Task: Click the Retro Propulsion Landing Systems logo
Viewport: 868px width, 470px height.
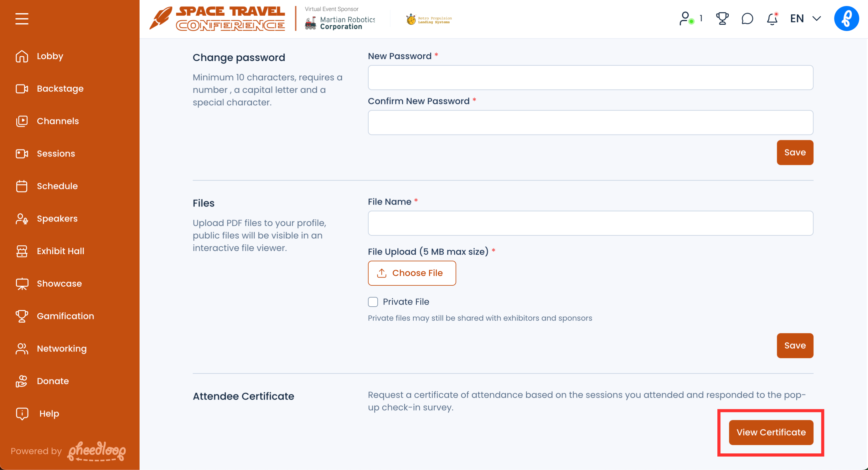Action: [429, 20]
